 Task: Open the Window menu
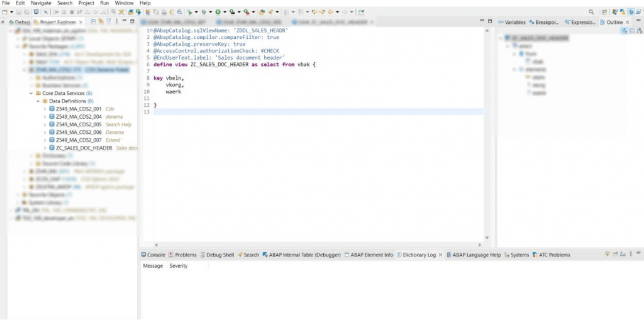[x=124, y=3]
